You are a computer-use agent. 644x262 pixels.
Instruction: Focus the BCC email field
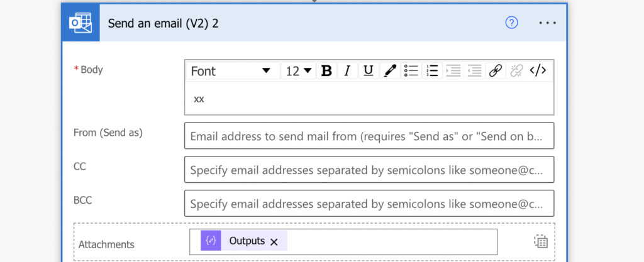coord(369,203)
